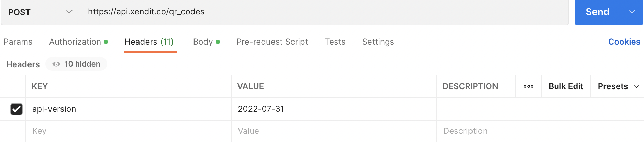
Task: Click the Bulk Edit button
Action: (x=566, y=86)
